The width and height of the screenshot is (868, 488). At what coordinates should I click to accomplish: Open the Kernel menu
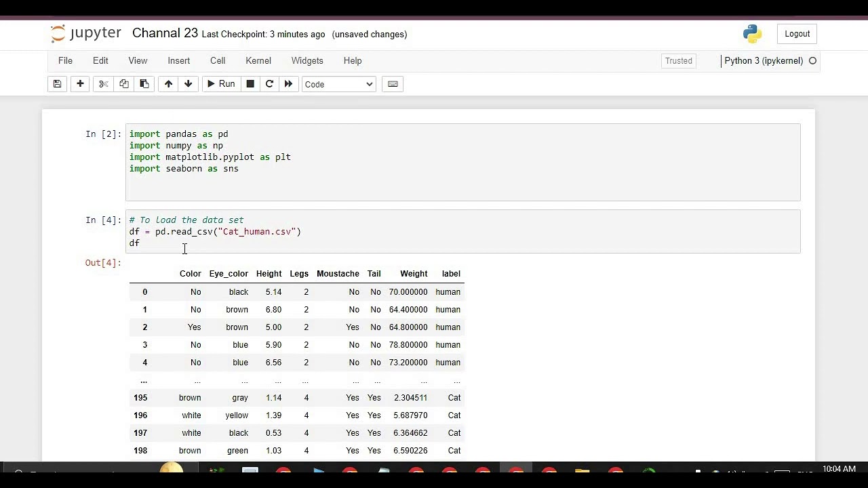[258, 61]
